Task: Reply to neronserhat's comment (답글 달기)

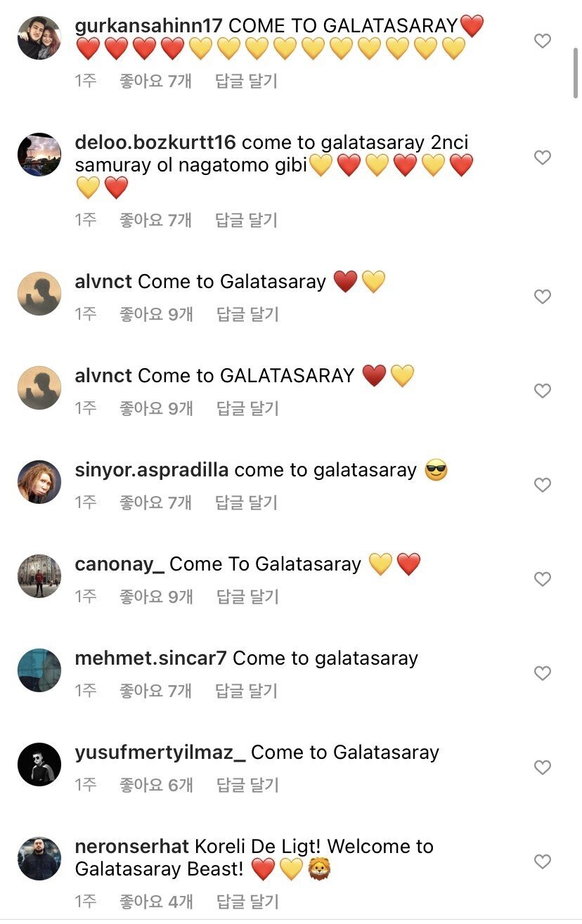Action: 247,902
